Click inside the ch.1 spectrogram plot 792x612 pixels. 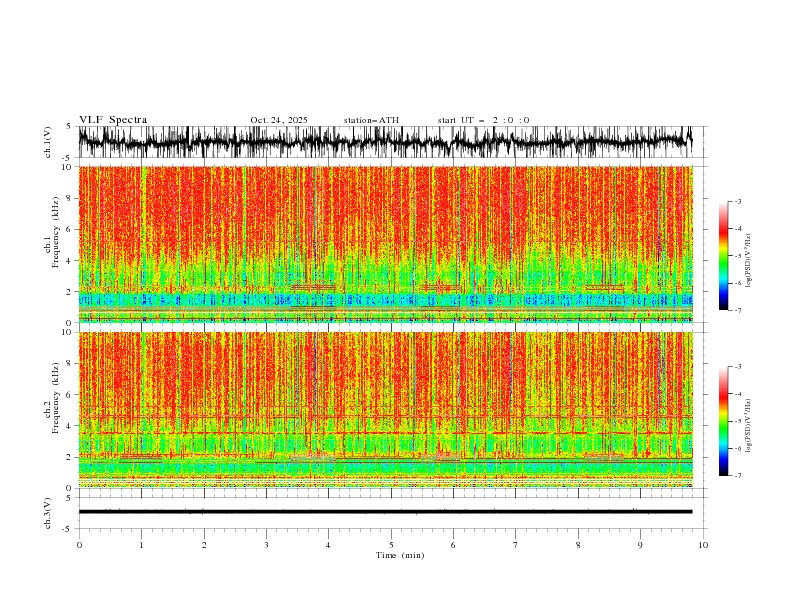tap(386, 244)
